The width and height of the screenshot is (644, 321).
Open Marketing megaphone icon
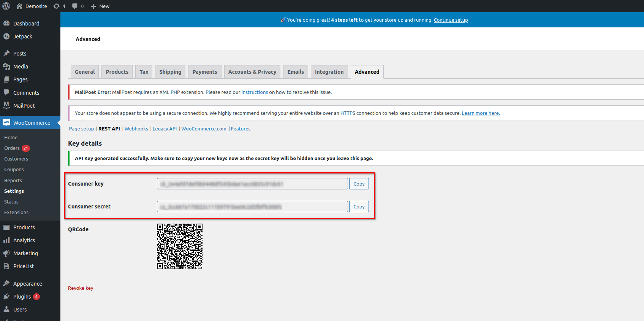pos(6,253)
